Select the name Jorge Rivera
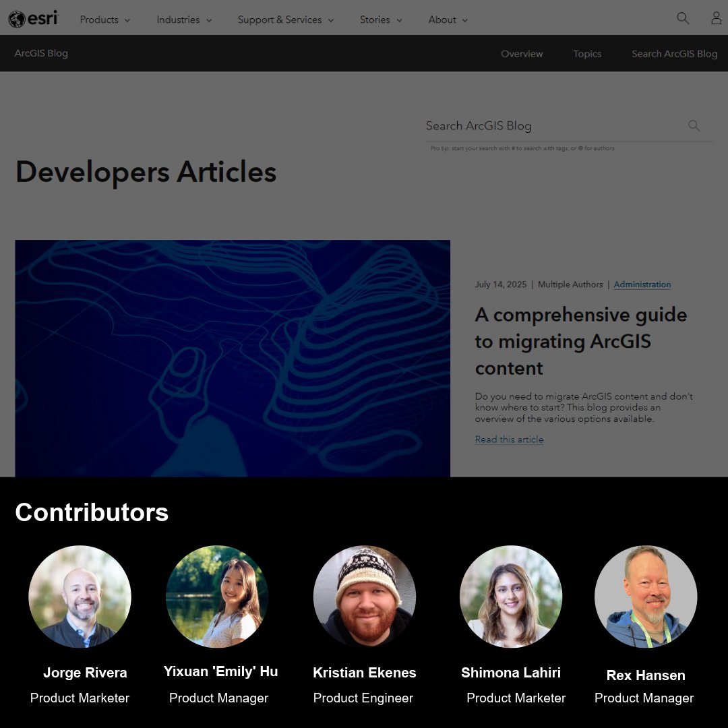The height and width of the screenshot is (728, 728). [x=85, y=673]
